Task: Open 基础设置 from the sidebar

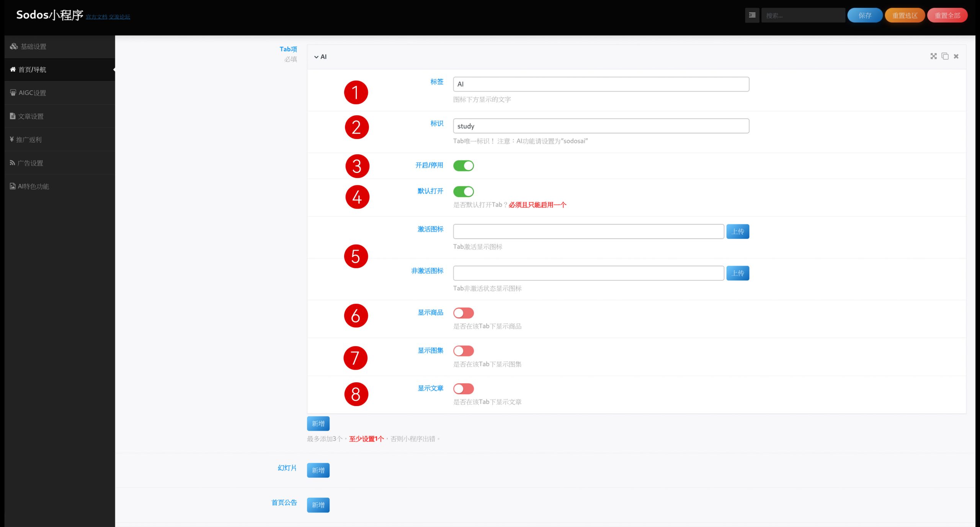Action: [x=33, y=46]
